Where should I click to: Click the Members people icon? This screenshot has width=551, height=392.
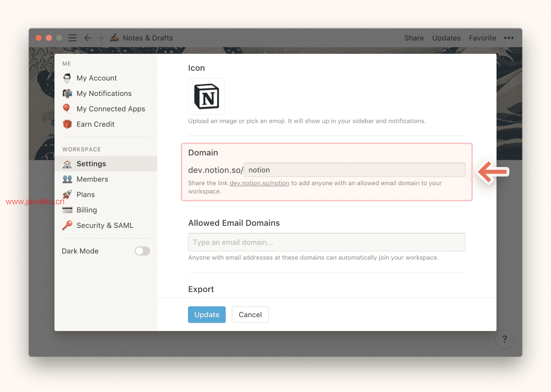[x=67, y=179]
